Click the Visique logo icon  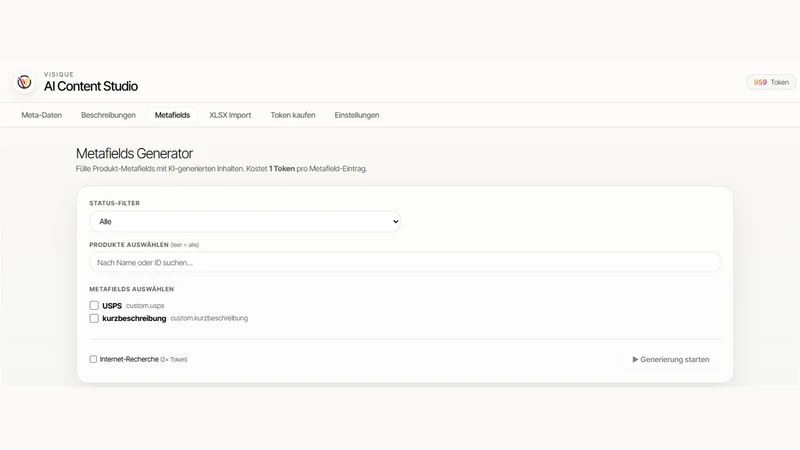click(x=24, y=82)
